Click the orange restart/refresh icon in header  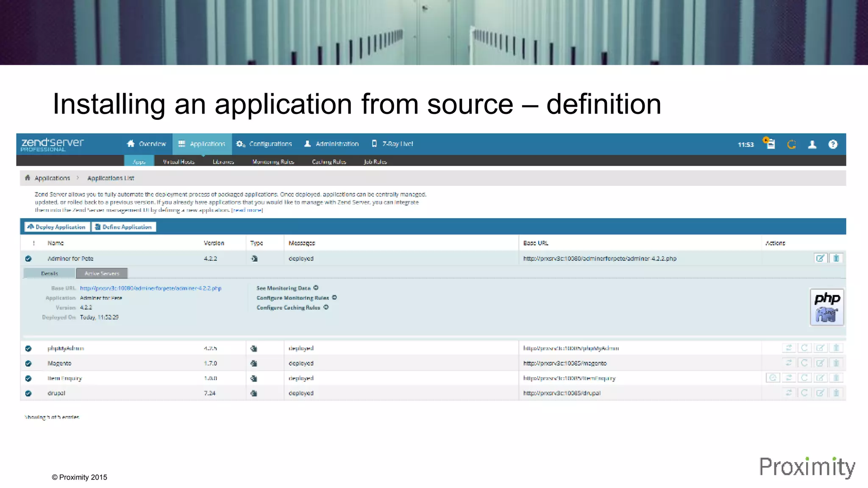pos(791,144)
